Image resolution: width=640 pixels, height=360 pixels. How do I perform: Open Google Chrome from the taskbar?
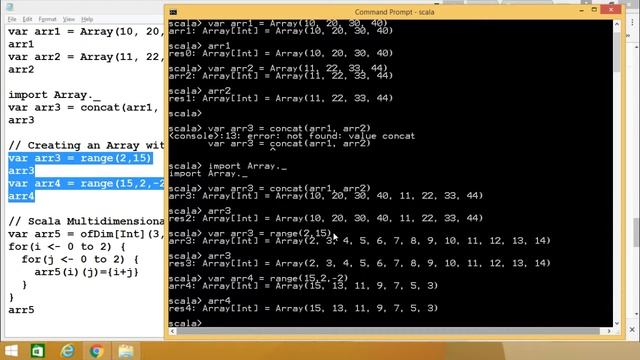(x=96, y=351)
